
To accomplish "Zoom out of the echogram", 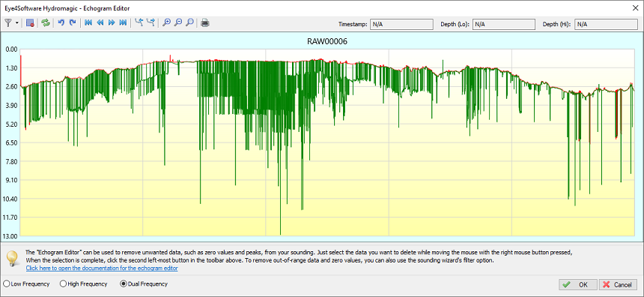I will (177, 23).
